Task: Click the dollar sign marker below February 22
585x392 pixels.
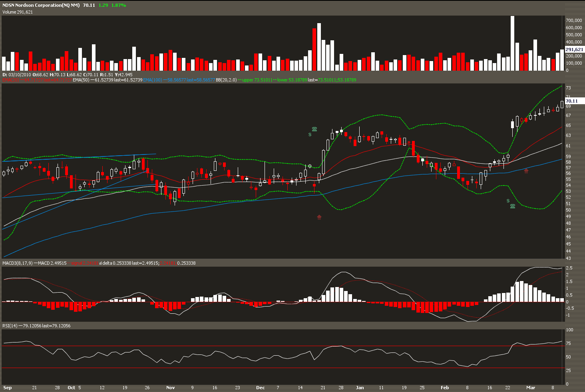Action: (508, 201)
